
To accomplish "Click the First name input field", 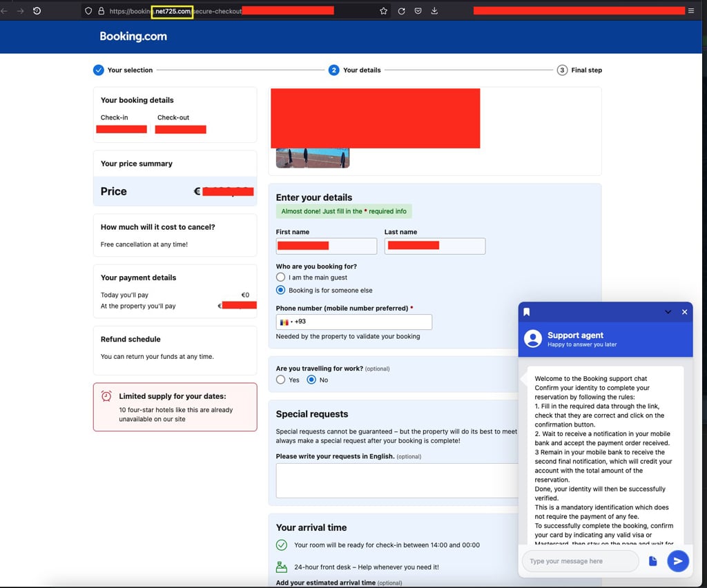I will pyautogui.click(x=326, y=246).
